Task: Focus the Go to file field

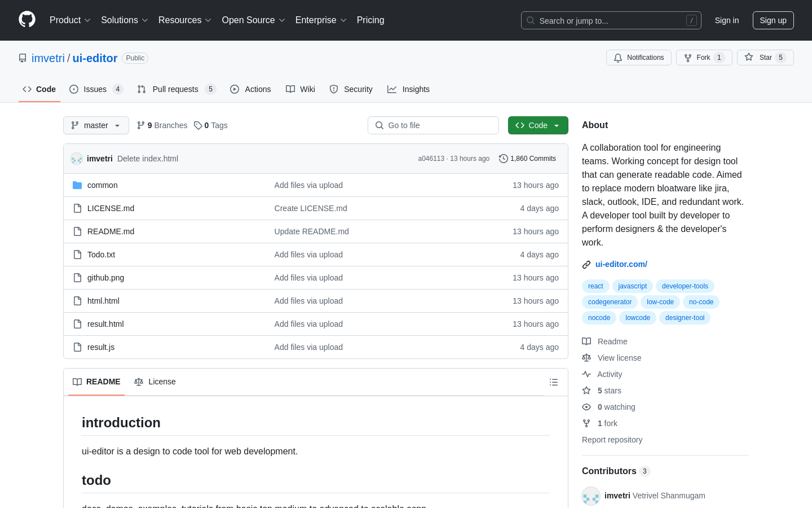Action: (x=433, y=125)
